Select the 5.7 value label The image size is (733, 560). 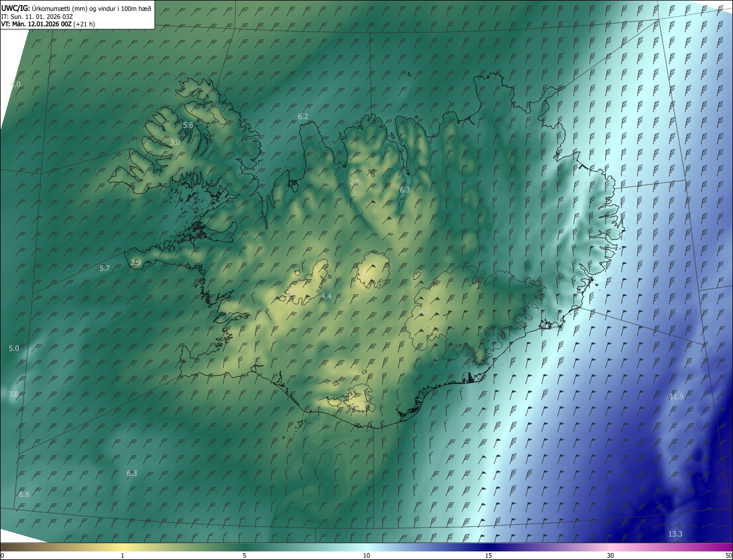pos(105,268)
